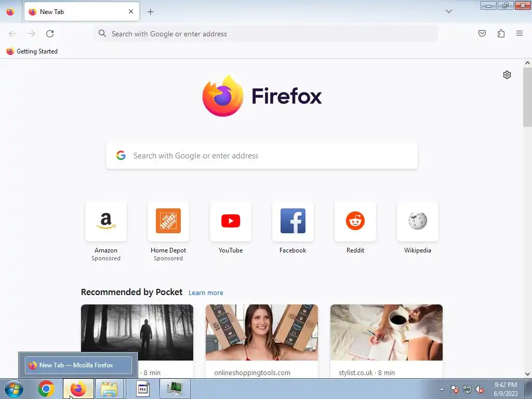532x399 pixels.
Task: Open the network status tray icon
Action: click(x=467, y=389)
